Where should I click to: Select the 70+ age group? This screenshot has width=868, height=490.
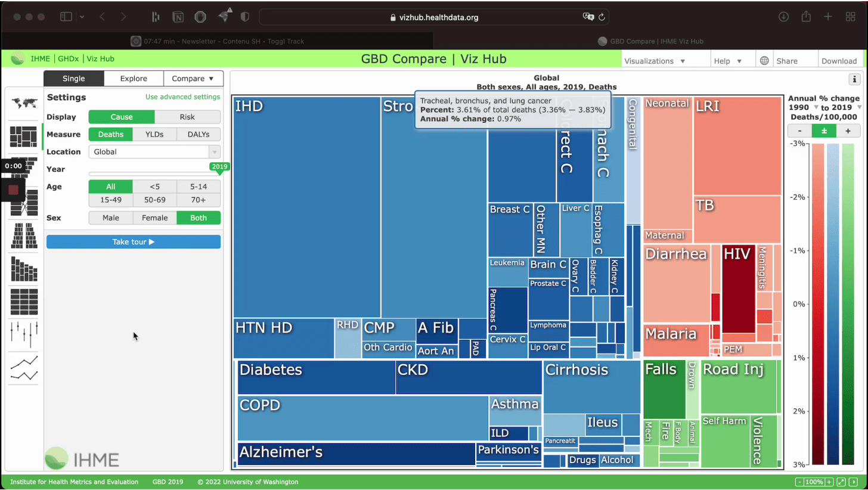[x=199, y=200]
